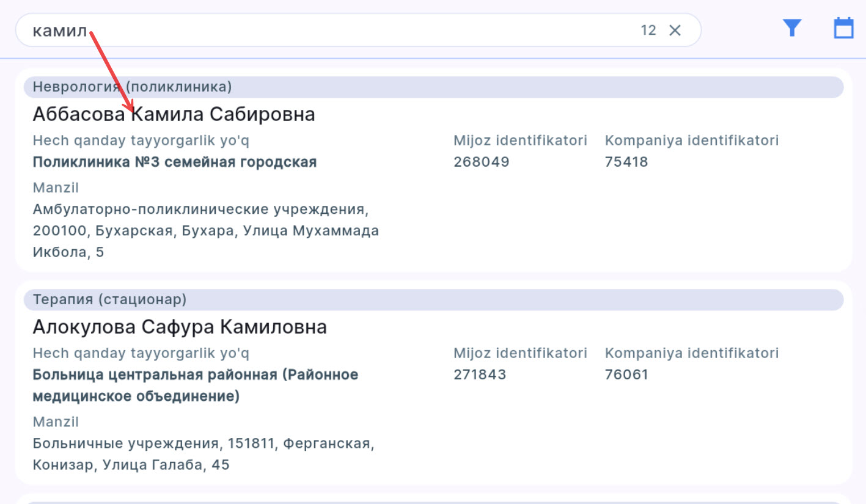This screenshot has width=866, height=504.
Task: Click the Bukhara address on Улица Мухаммада Икбола
Action: pyautogui.click(x=205, y=231)
